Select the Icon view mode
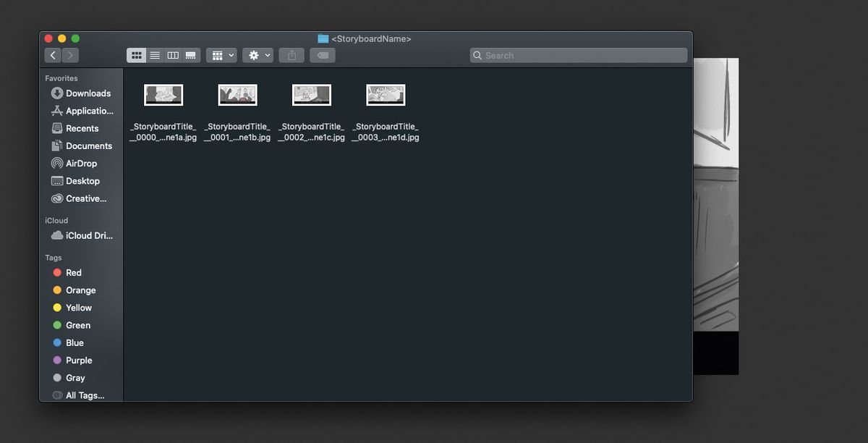Image resolution: width=868 pixels, height=443 pixels. pyautogui.click(x=136, y=55)
